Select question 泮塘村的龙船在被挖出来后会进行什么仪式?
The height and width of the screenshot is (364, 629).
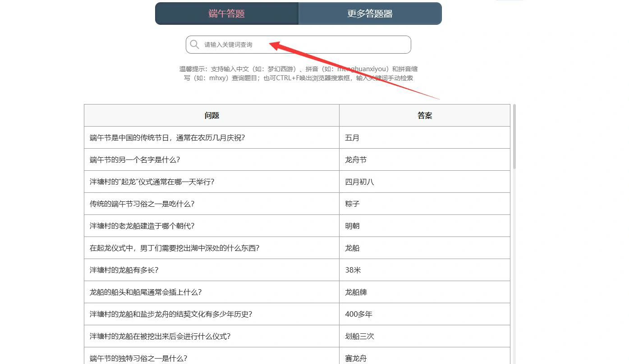coord(211,336)
